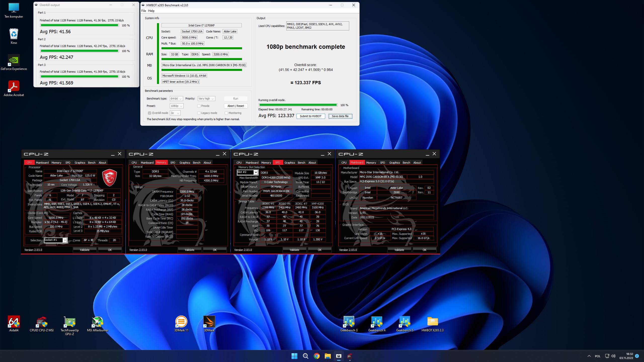The image size is (644, 362).
Task: Switch to CPU-Z MSI taskbar icon
Action: (x=350, y=356)
